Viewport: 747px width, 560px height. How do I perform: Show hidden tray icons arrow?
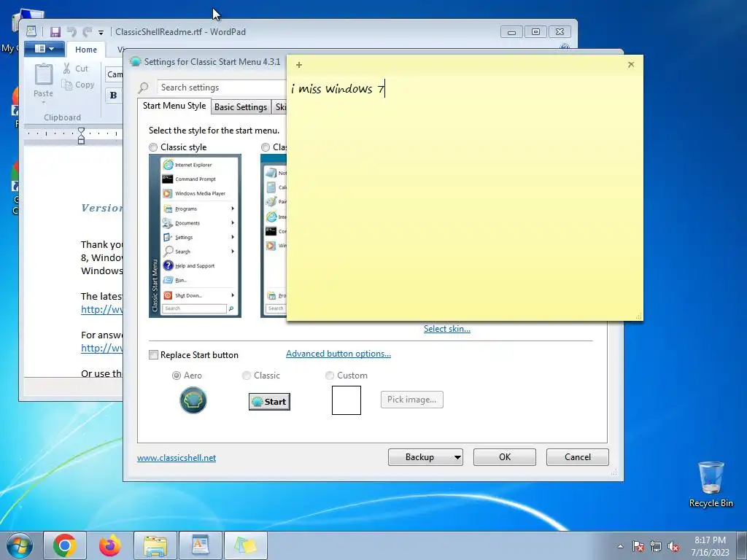[x=620, y=546]
